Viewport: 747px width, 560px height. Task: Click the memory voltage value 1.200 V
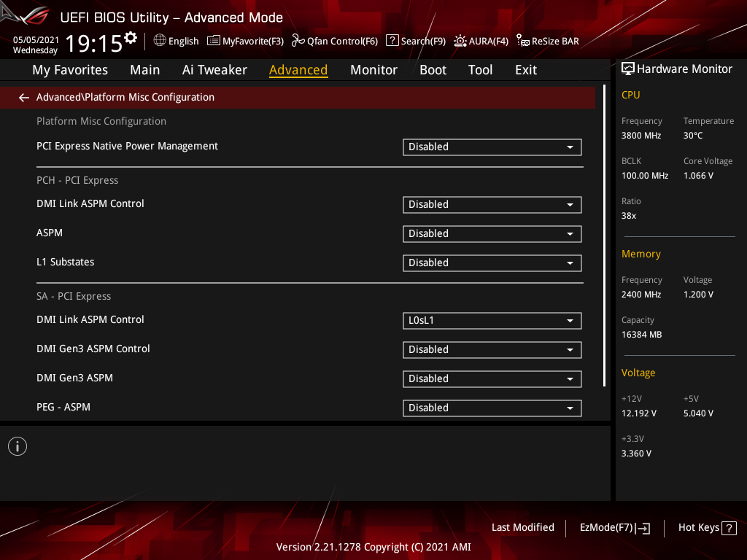click(698, 295)
